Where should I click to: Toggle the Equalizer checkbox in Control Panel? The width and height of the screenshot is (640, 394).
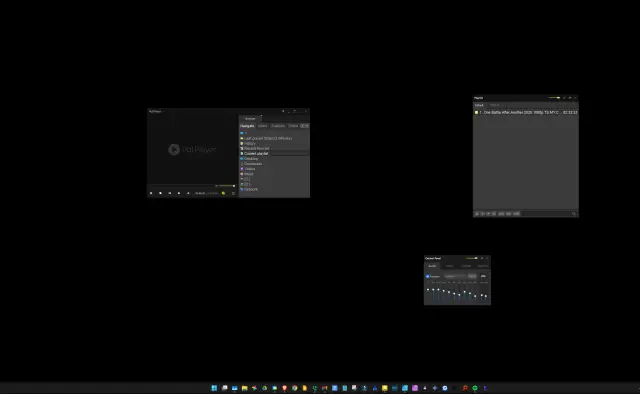428,276
